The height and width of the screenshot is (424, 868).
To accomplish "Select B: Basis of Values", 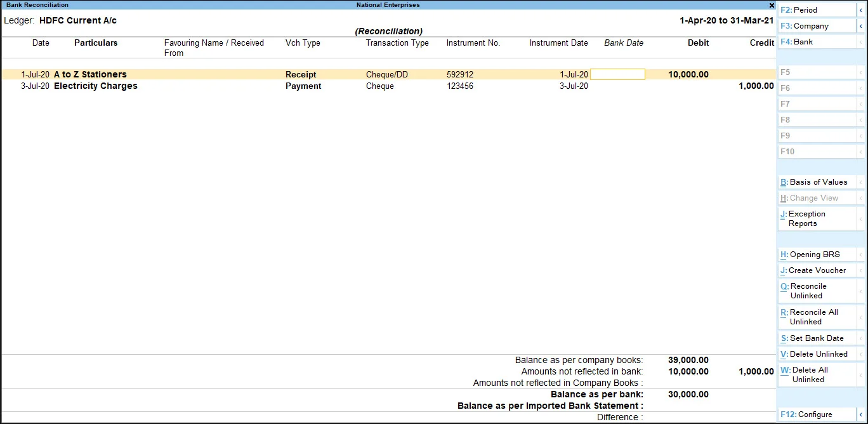I will tap(817, 182).
